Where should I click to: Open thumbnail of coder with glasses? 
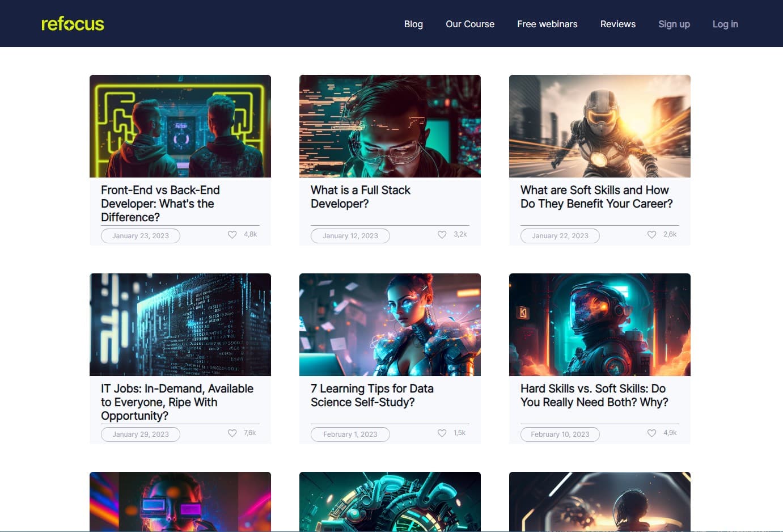tap(390, 126)
